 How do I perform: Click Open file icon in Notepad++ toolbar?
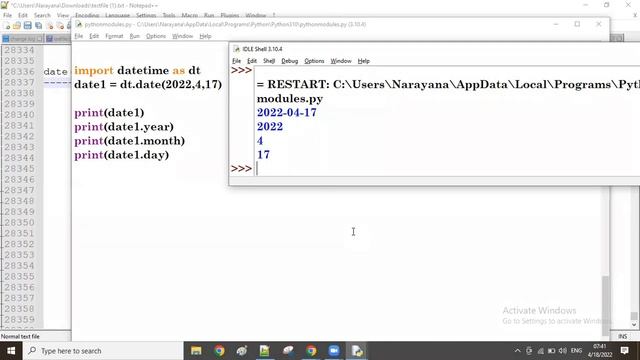point(17,26)
